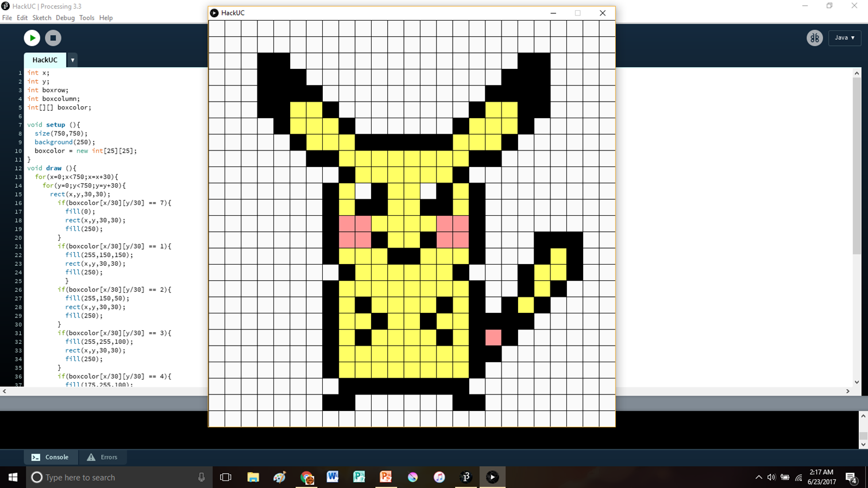Viewport: 868px width, 488px height.
Task: Switch to the Errors tab
Action: 102,457
